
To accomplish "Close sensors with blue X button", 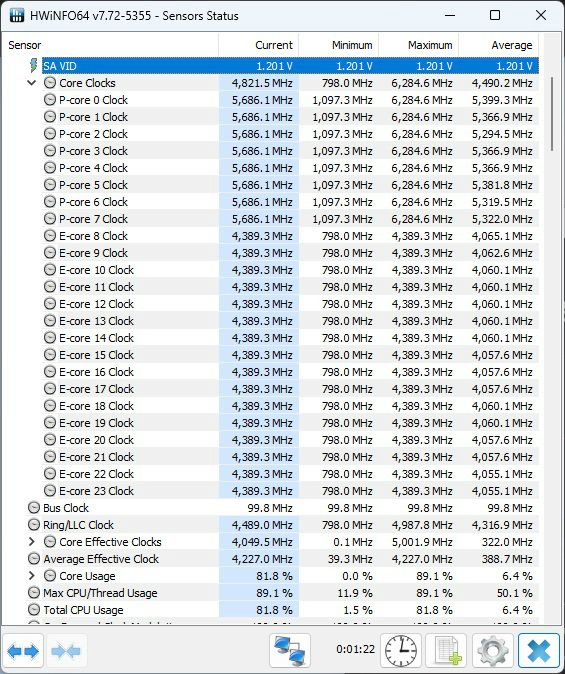I will click(x=539, y=651).
